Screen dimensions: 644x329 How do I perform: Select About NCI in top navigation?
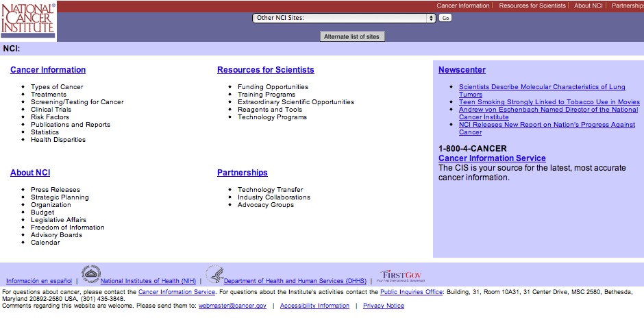click(588, 5)
